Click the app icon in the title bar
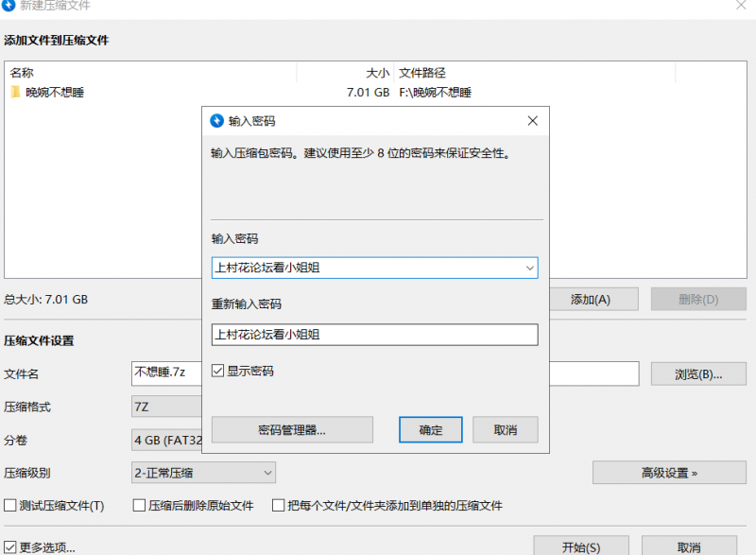 [x=9, y=7]
